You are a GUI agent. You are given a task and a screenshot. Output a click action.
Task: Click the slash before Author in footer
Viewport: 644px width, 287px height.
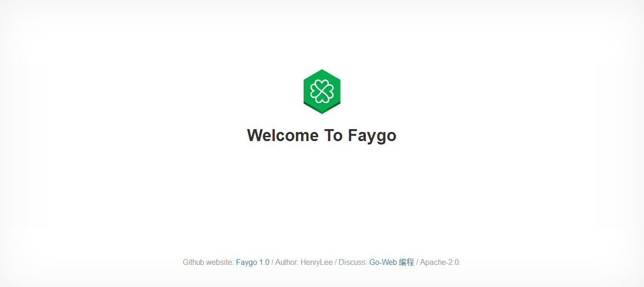[272, 262]
